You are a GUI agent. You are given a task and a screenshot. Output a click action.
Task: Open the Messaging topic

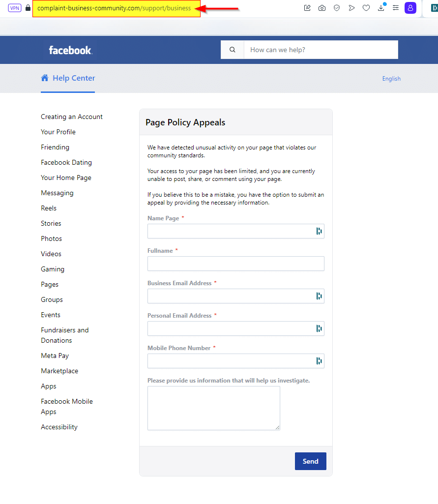(57, 193)
